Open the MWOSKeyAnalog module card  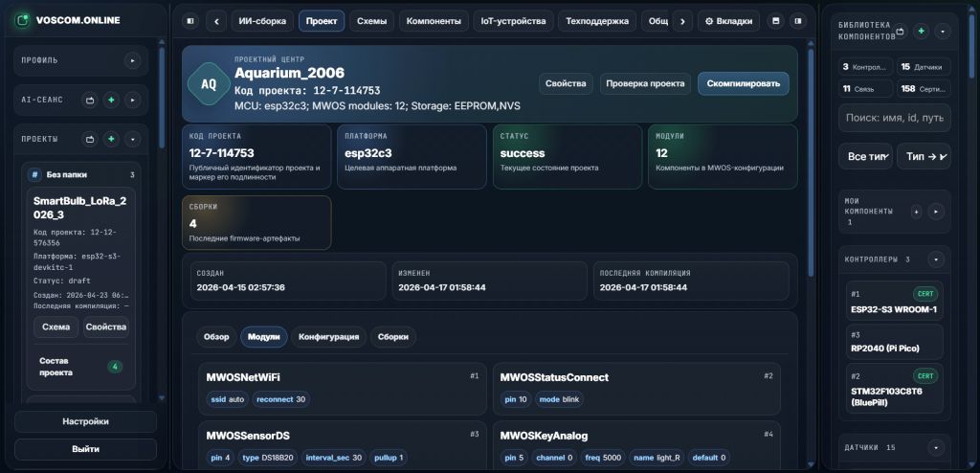636,446
